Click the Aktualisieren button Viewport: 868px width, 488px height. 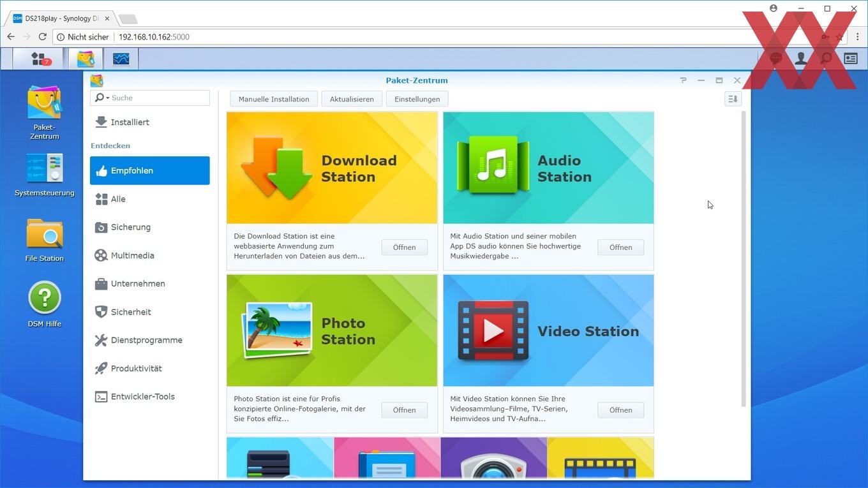[x=352, y=99]
